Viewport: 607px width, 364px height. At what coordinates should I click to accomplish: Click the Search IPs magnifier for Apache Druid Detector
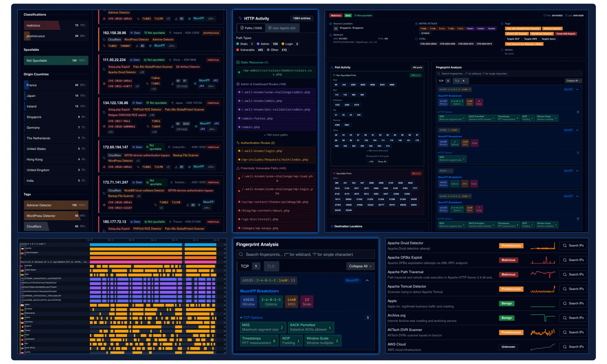click(565, 245)
